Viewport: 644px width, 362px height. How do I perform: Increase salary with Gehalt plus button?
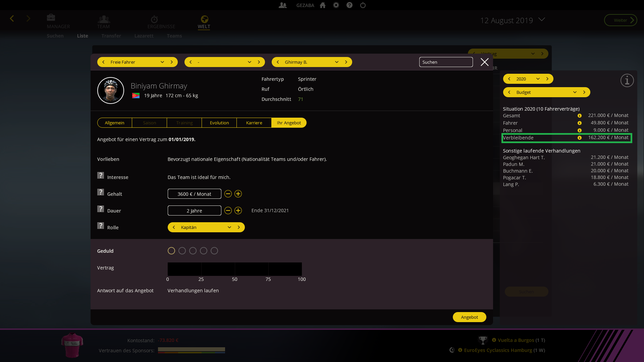pyautogui.click(x=238, y=194)
